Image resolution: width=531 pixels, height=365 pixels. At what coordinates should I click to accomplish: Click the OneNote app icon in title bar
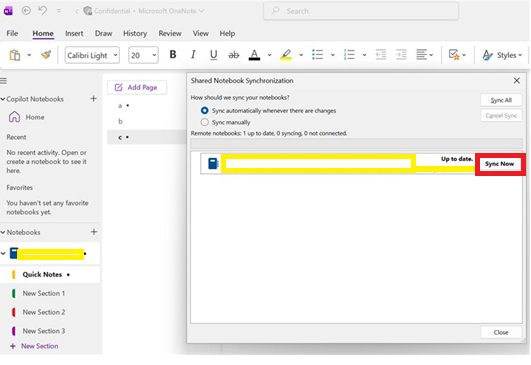click(x=8, y=11)
